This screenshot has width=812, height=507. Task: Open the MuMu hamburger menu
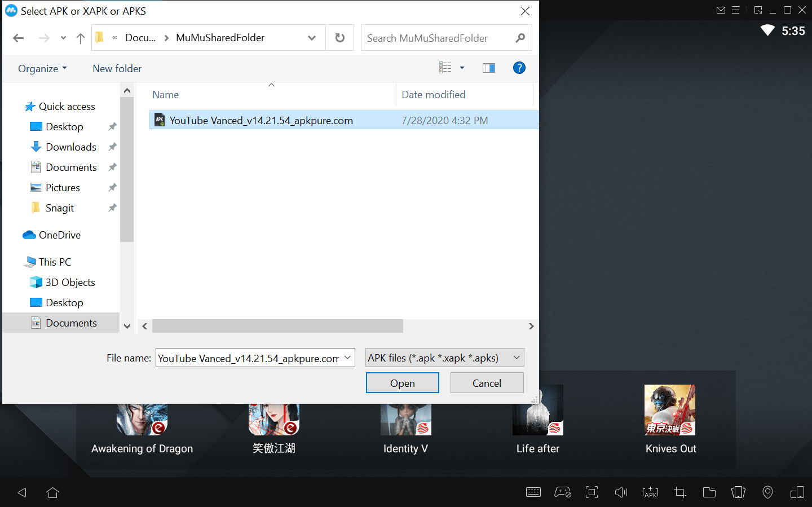tap(736, 10)
